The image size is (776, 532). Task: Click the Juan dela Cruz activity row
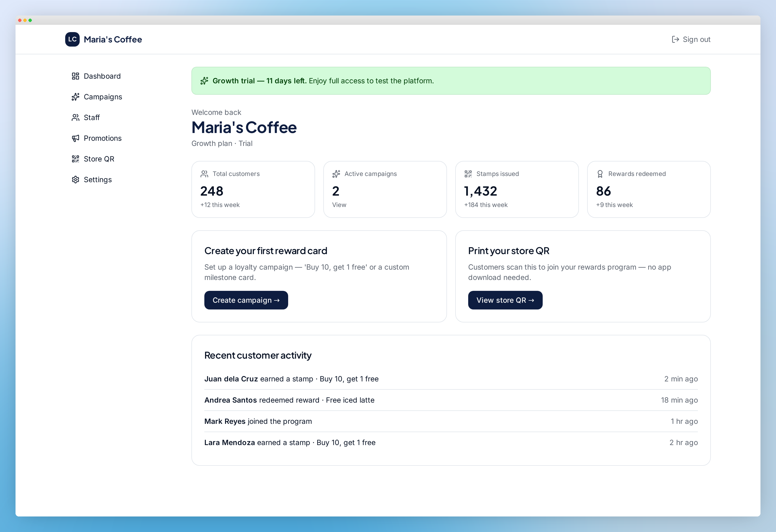point(451,379)
